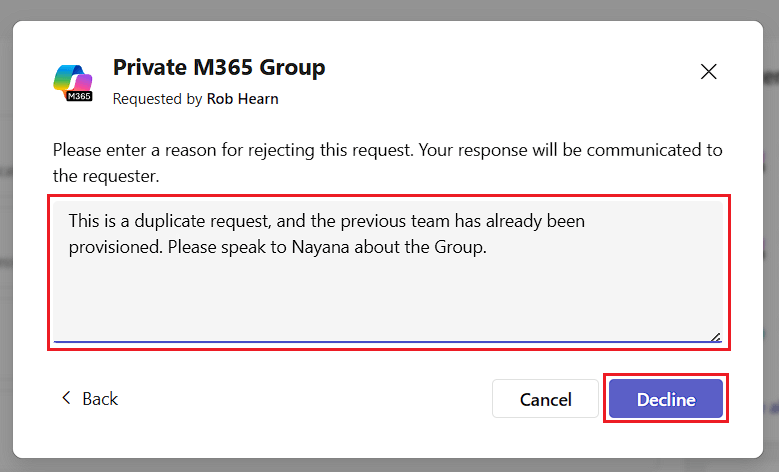
Task: Click the "Please enter a reason" instruction text
Action: pyautogui.click(x=388, y=163)
